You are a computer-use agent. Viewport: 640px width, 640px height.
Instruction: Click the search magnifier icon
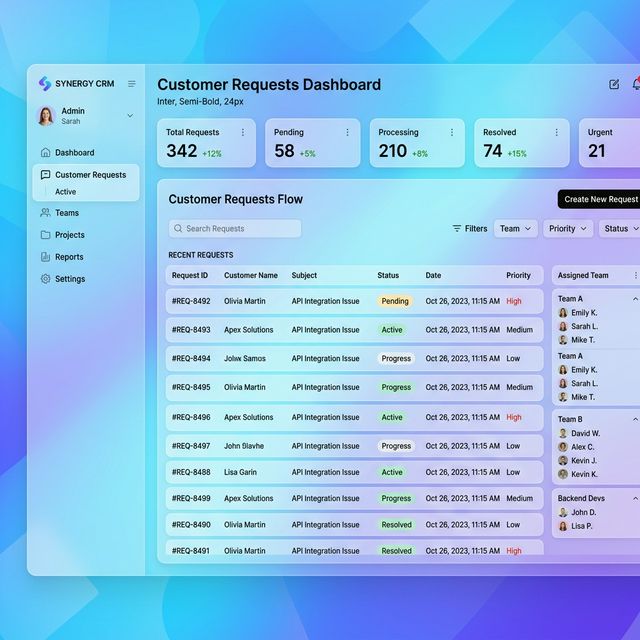(178, 229)
